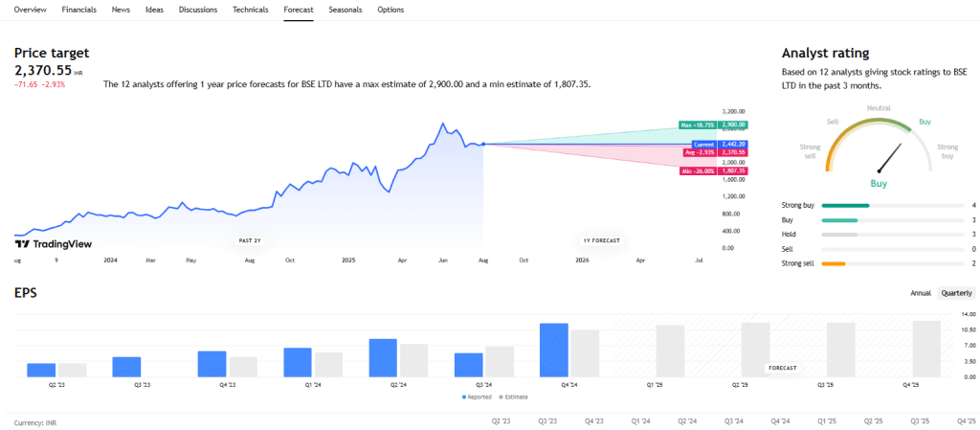Image resolution: width=980 pixels, height=430 pixels.
Task: Click the Strong sell gauge label
Action: (810, 151)
